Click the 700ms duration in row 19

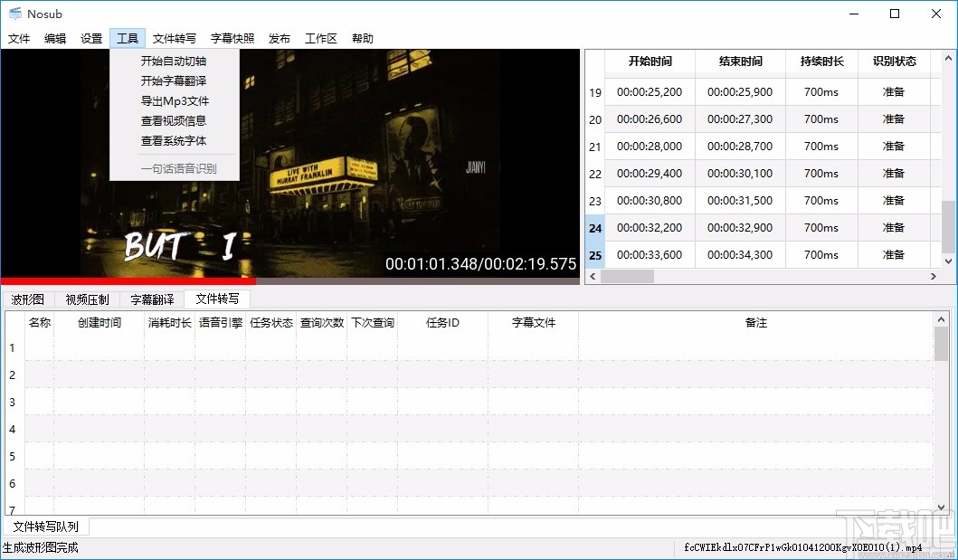point(821,92)
